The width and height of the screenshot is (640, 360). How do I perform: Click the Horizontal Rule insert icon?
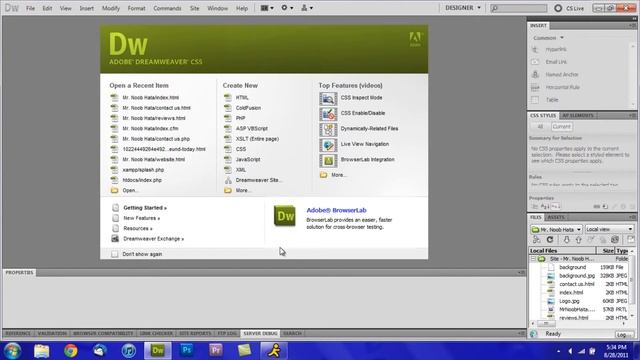[535, 87]
